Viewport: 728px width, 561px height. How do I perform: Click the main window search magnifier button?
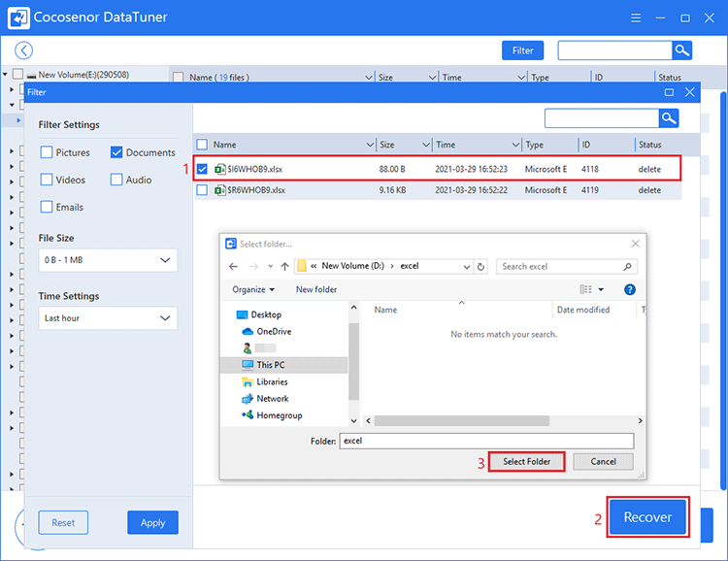coord(681,50)
